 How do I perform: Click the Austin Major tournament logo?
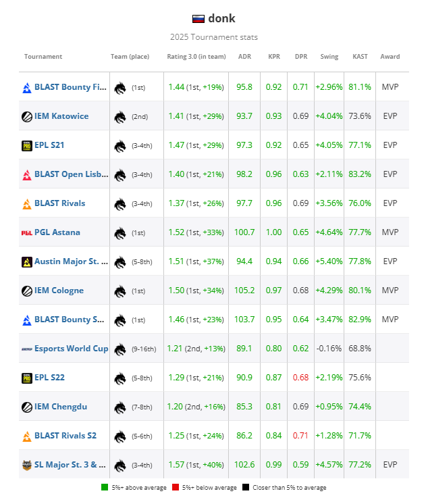pyautogui.click(x=26, y=261)
